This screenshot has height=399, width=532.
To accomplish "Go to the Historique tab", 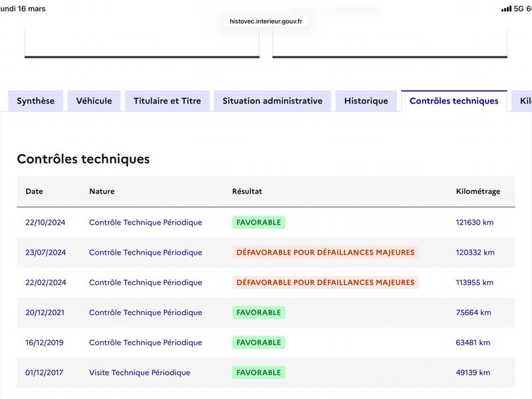I will (x=366, y=101).
